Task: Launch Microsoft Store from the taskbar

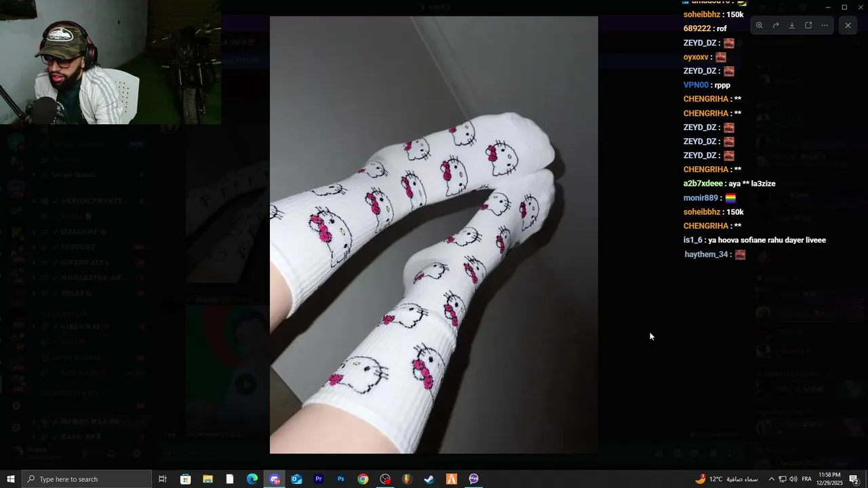Action: click(x=185, y=479)
